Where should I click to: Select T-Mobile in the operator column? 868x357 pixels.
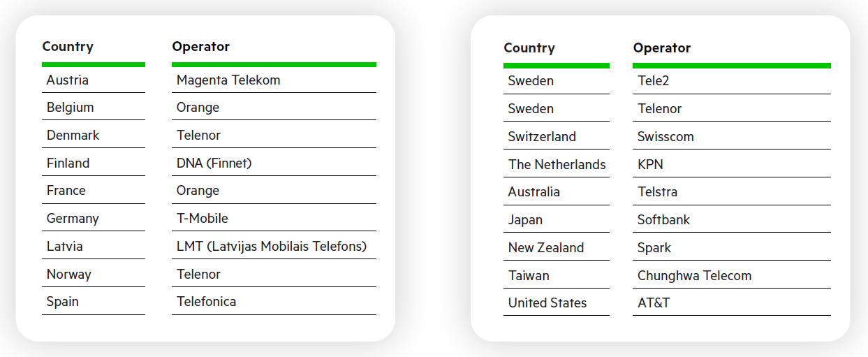[x=203, y=219]
